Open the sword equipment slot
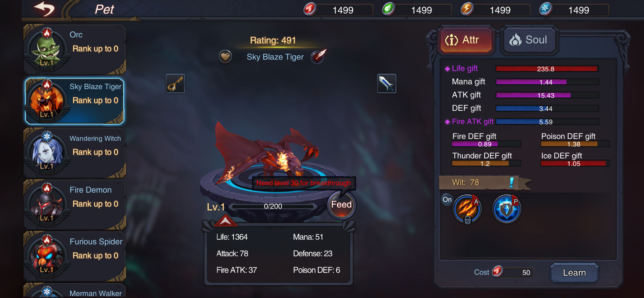The image size is (644, 298). [x=386, y=83]
